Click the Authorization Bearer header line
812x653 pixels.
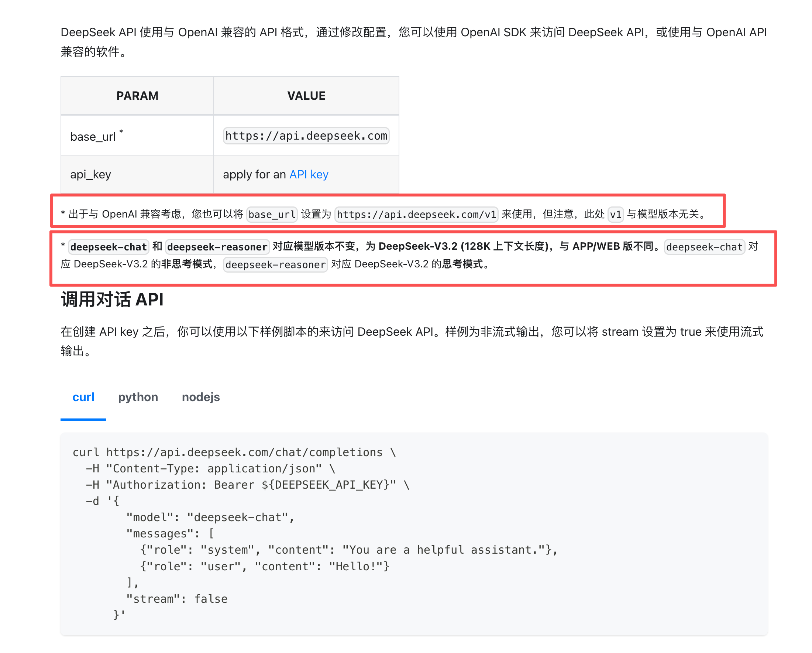point(247,485)
